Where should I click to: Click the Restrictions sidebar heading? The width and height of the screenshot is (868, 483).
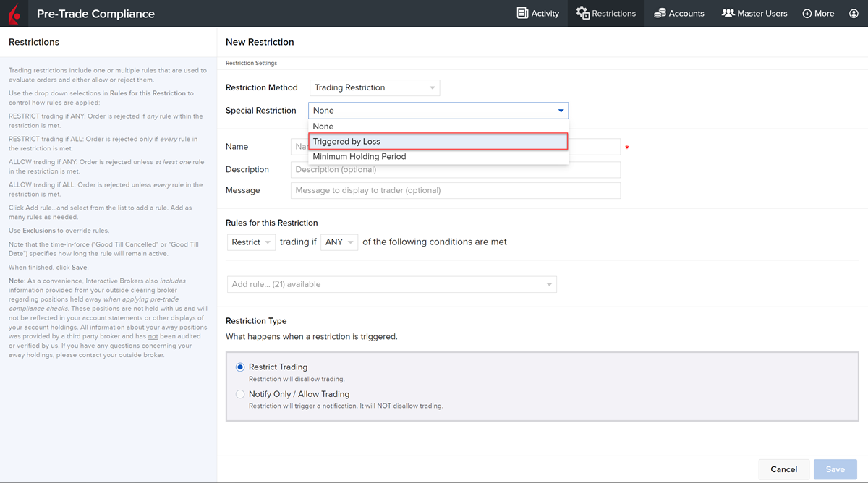[x=34, y=42]
